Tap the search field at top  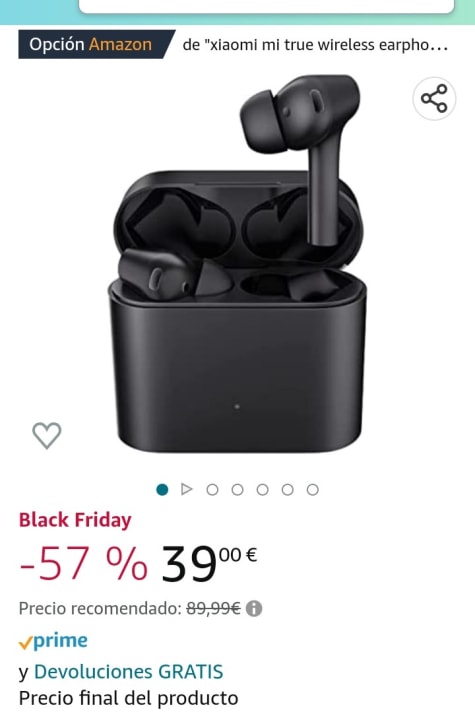pos(266,6)
